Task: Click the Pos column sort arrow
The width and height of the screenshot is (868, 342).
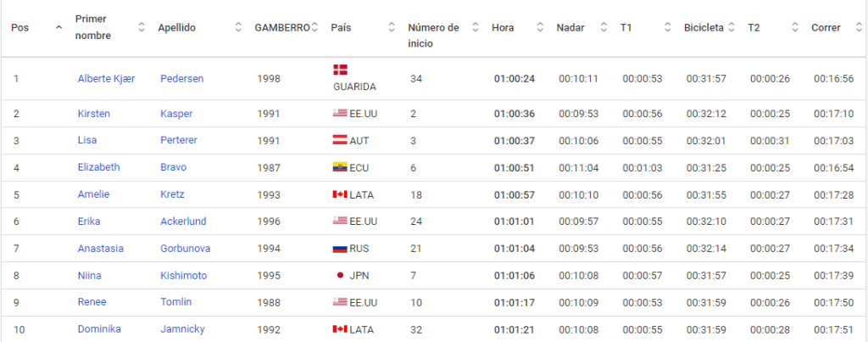Action: pyautogui.click(x=58, y=27)
